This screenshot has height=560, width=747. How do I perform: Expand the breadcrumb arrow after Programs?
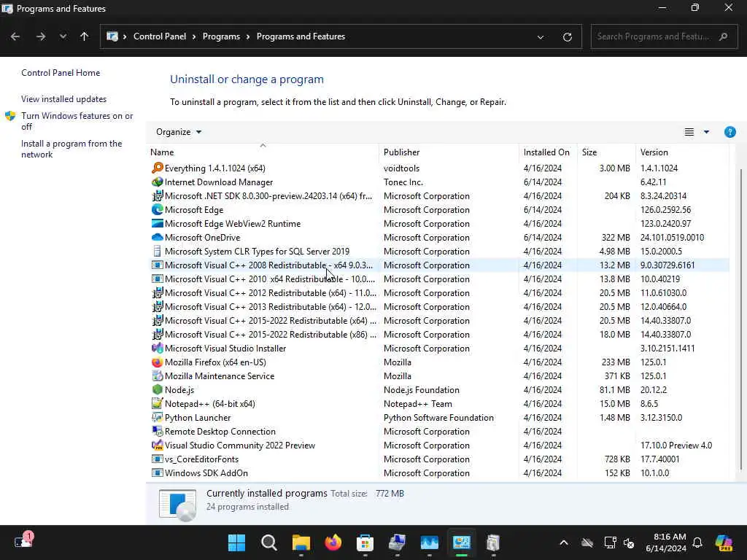248,36
